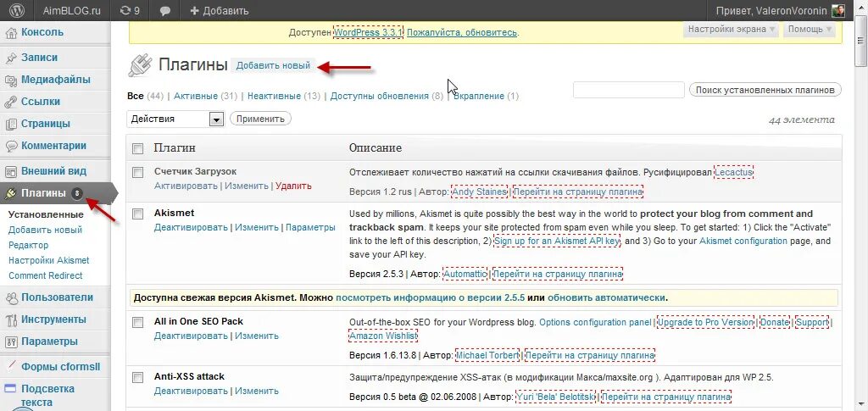Check the Akismet plugin checkbox
This screenshot has width=868, height=411.
pyautogui.click(x=138, y=214)
